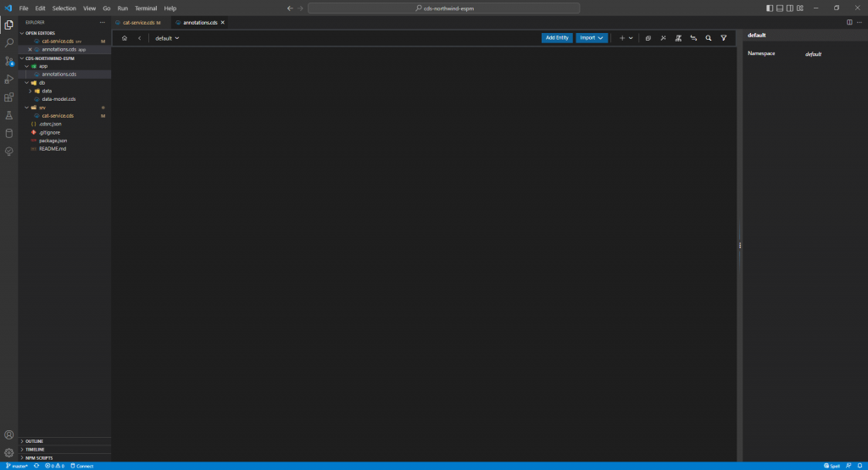Click the filter funnel icon in modeler toolbar
The height and width of the screenshot is (470, 868).
pos(724,38)
